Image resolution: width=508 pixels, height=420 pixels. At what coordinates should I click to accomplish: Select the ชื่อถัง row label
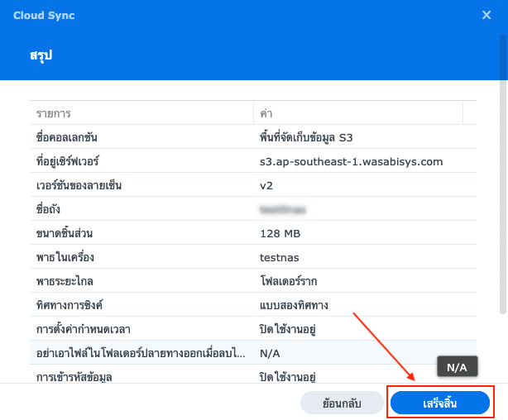click(x=48, y=209)
